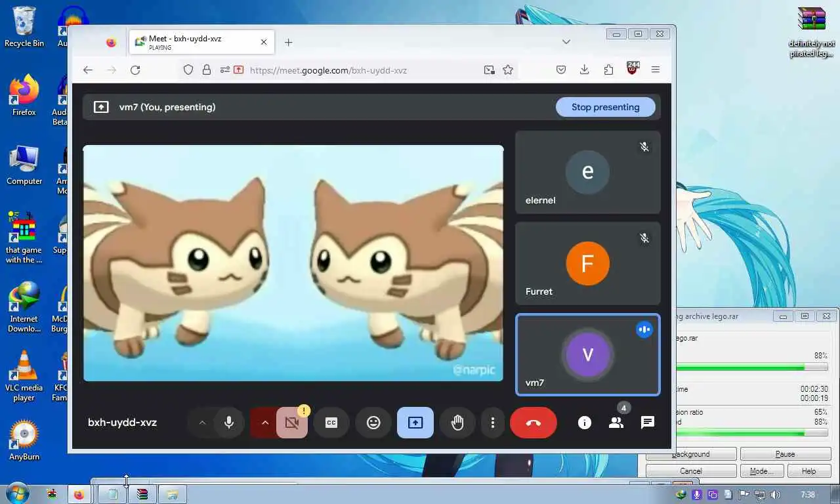Open Internet Download Manager shortcut
Screen dimensions: 840x504
(24, 307)
